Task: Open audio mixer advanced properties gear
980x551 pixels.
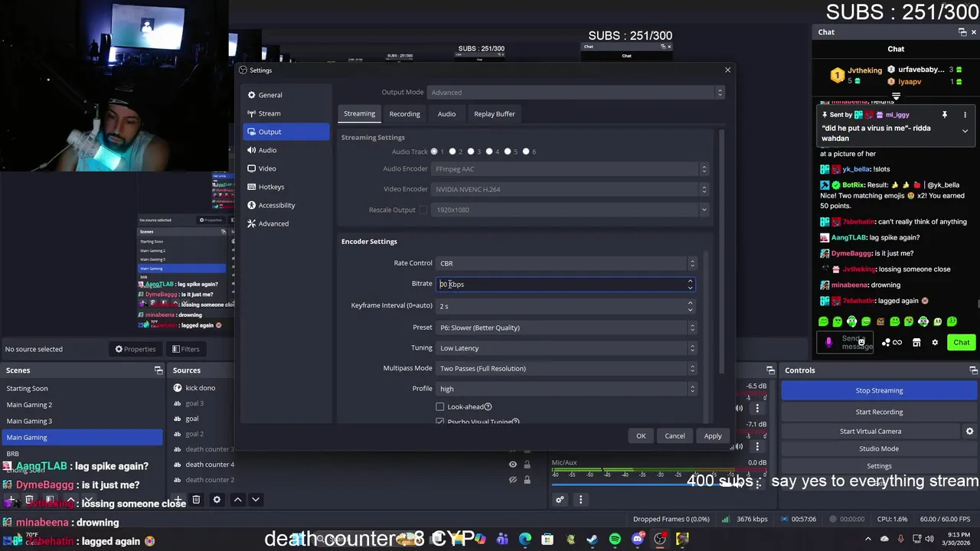Action: pos(560,500)
